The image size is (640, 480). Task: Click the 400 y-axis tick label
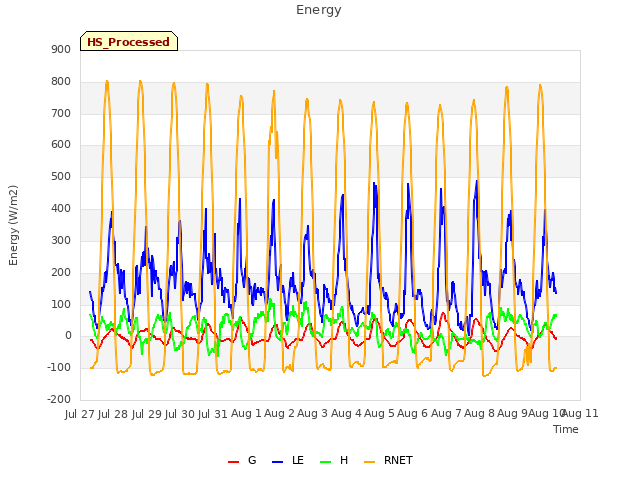61,209
